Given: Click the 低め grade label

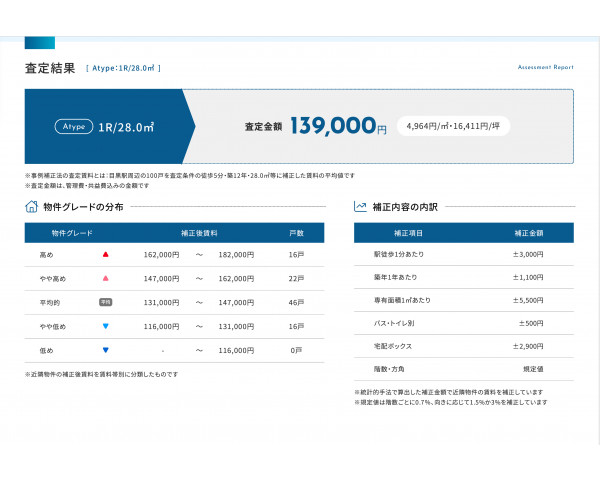Looking at the screenshot, I should (x=46, y=350).
